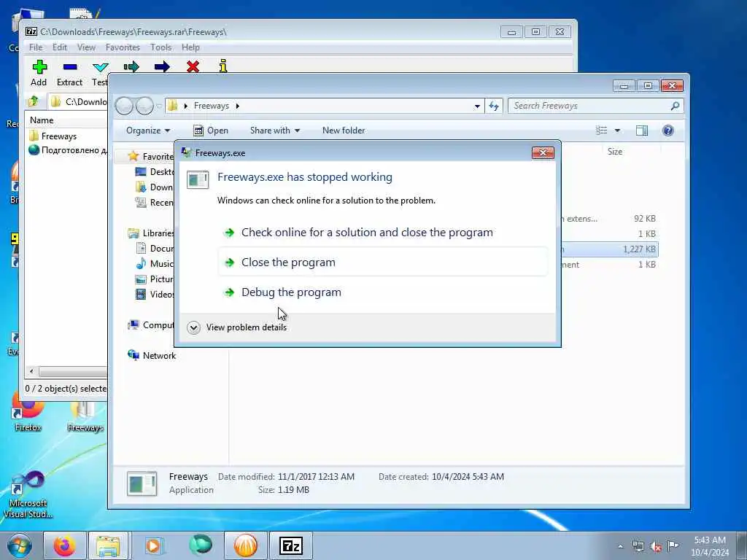Click 7-Zip horizontal scrollbar left arrow
The width and height of the screenshot is (747, 560).
pyautogui.click(x=31, y=371)
